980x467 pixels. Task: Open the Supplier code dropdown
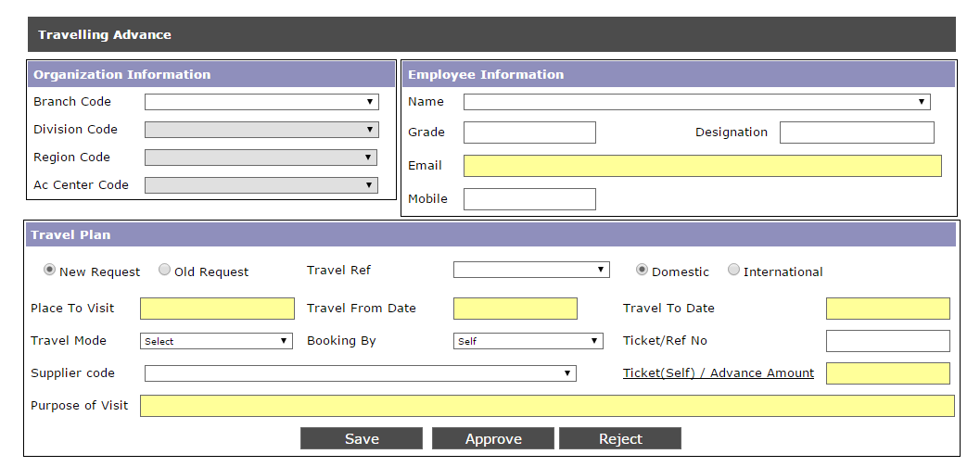point(360,373)
